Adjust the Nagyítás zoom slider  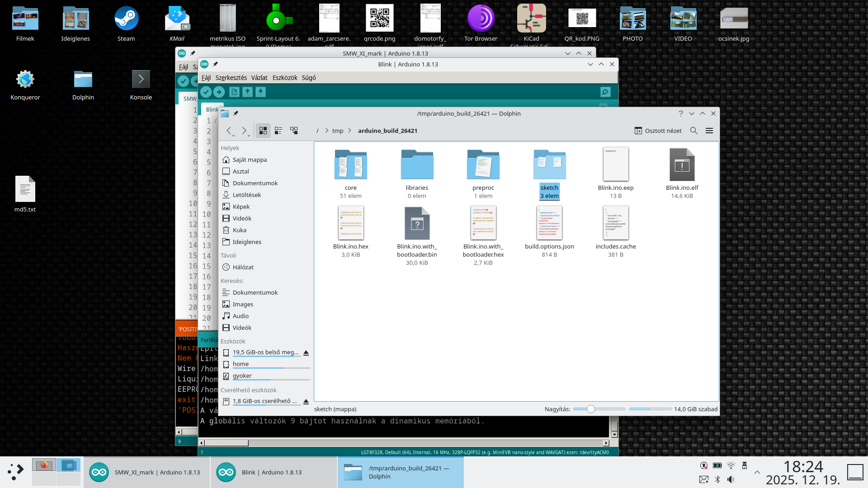pyautogui.click(x=591, y=409)
